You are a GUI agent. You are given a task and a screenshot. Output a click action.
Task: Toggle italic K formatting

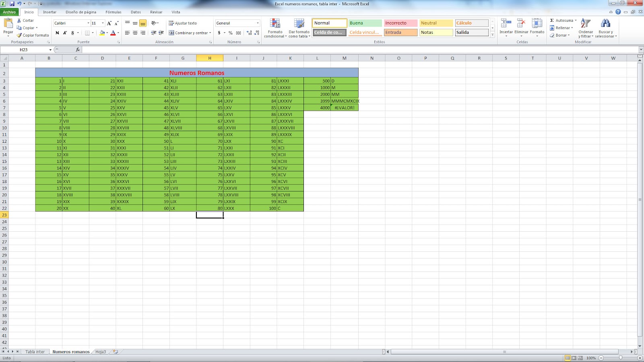click(x=65, y=33)
